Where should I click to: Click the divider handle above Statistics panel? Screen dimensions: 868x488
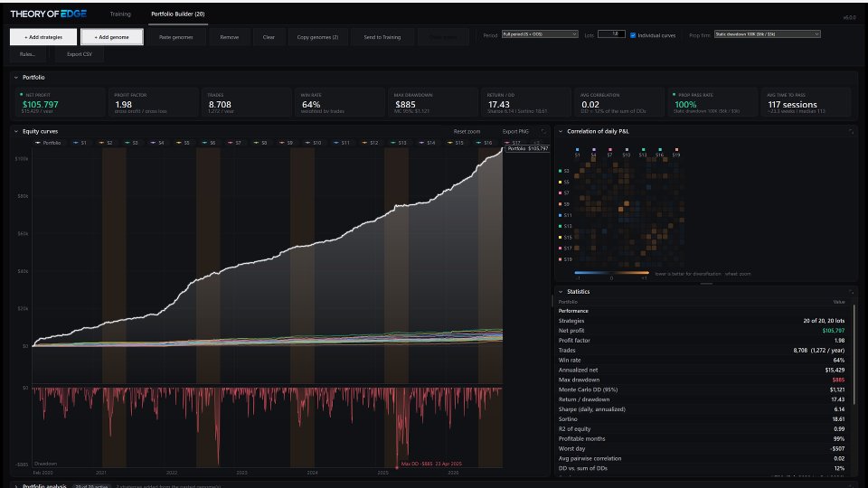tap(706, 283)
